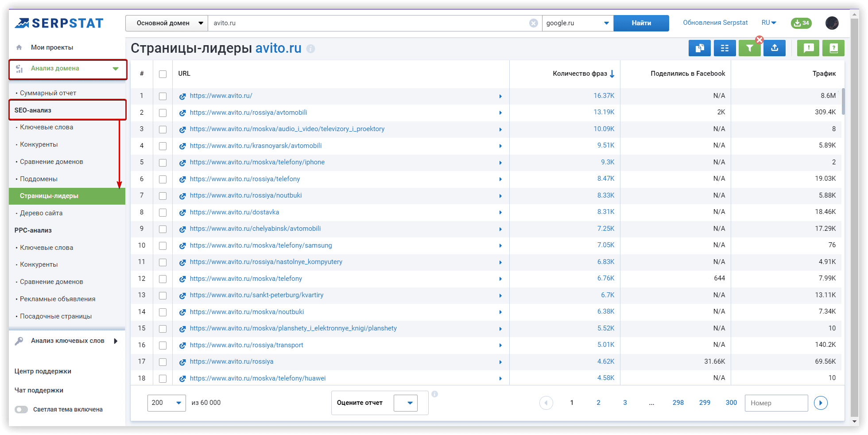Open the RU language dropdown
Viewport: 868px width, 435px height.
click(769, 23)
